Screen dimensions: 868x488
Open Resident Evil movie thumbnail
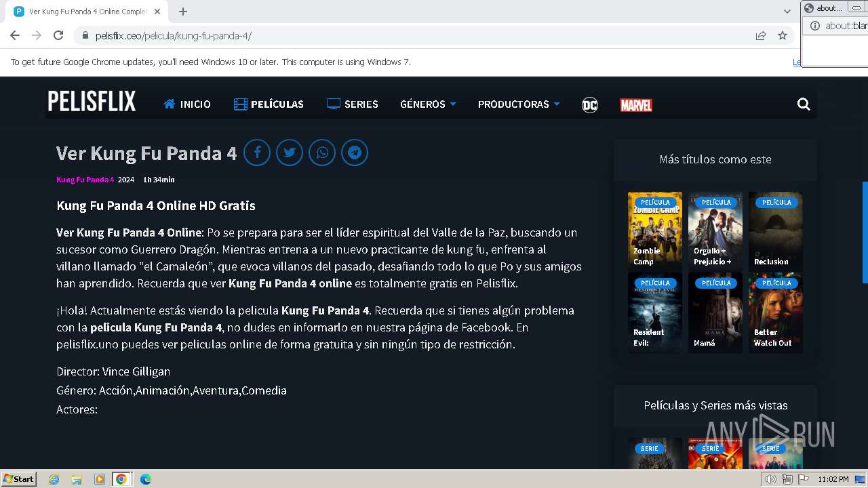[655, 312]
